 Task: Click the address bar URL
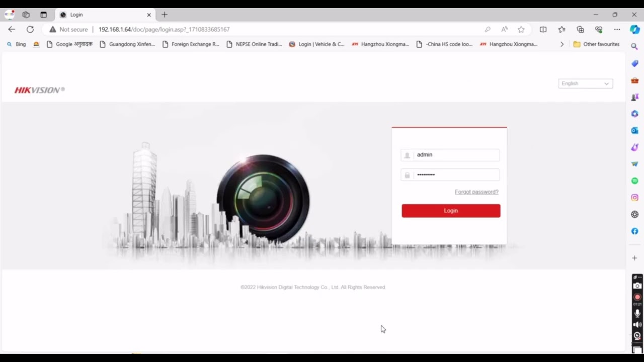164,29
